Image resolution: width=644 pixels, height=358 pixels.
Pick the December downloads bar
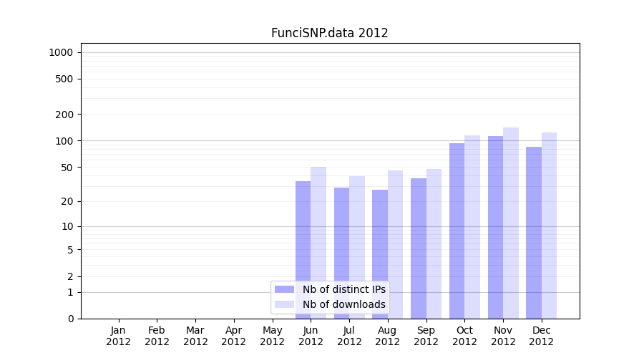pos(549,225)
